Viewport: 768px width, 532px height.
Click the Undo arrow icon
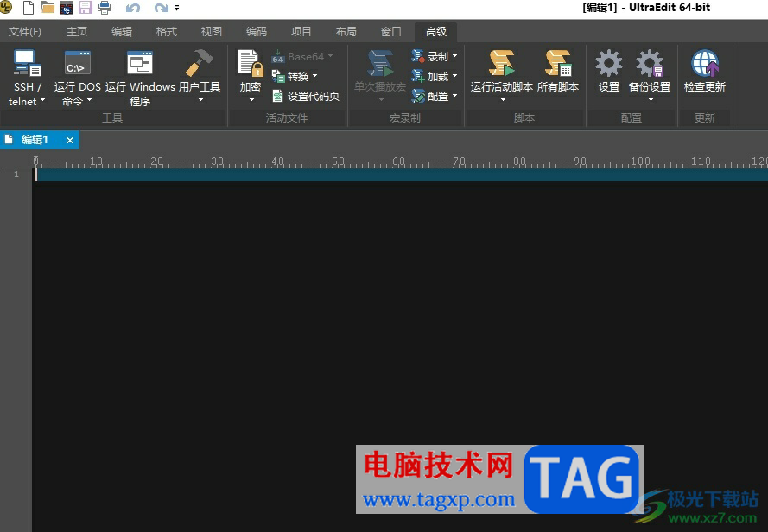pos(133,8)
